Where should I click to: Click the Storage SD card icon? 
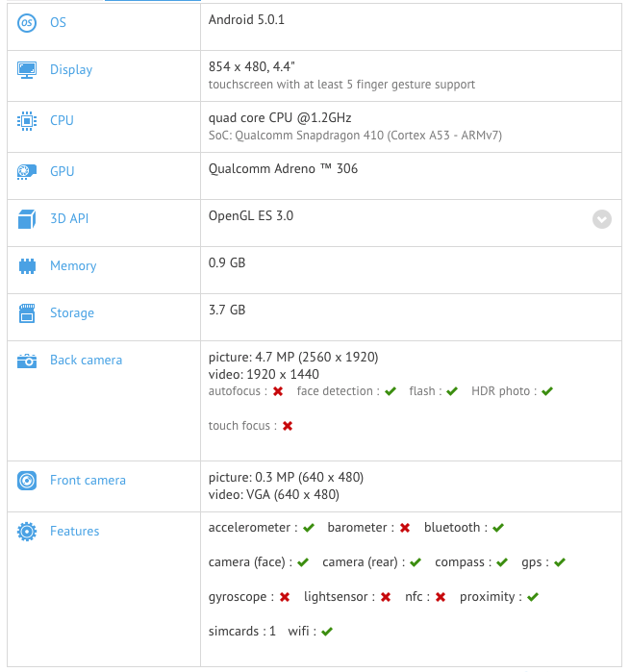[26, 313]
